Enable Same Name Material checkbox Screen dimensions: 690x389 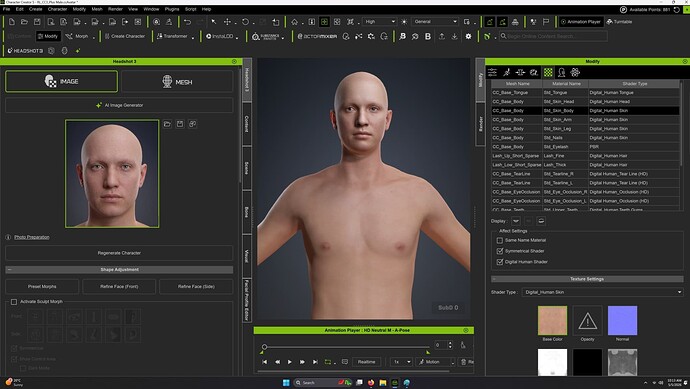(499, 240)
